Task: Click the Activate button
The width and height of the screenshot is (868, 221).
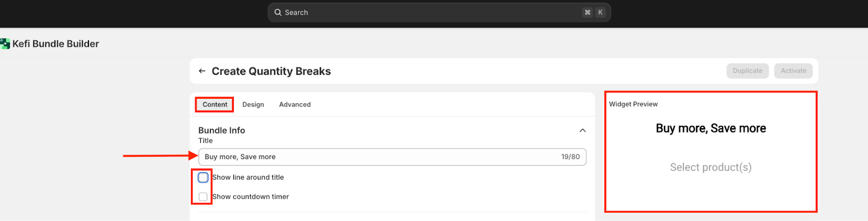Action: click(793, 71)
